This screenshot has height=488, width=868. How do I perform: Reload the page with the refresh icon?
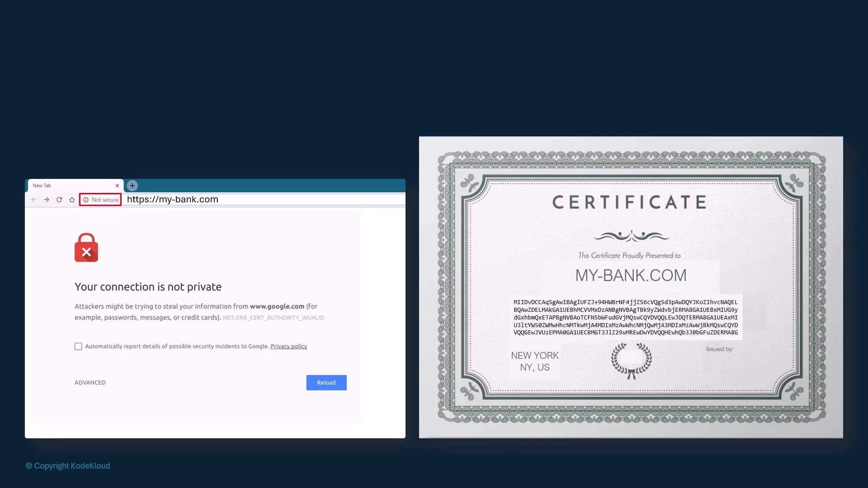pyautogui.click(x=59, y=200)
